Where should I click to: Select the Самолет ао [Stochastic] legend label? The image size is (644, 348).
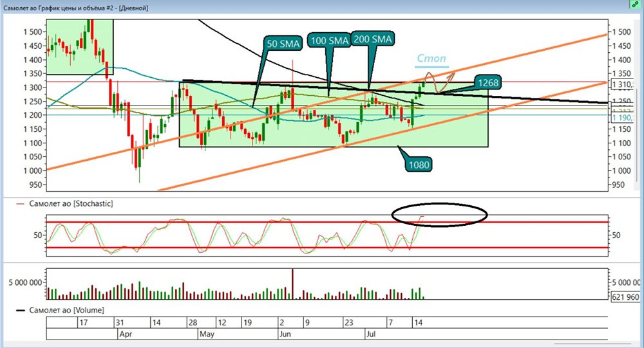click(x=71, y=203)
